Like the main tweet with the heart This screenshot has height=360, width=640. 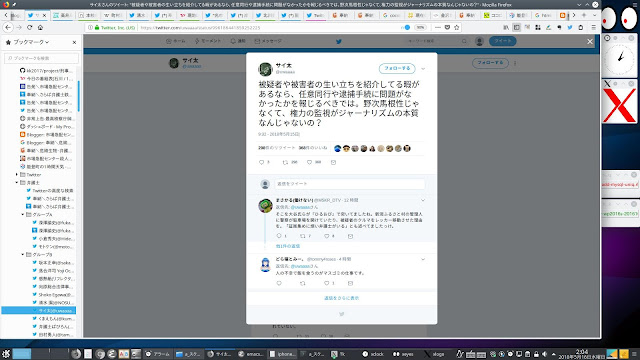point(309,162)
